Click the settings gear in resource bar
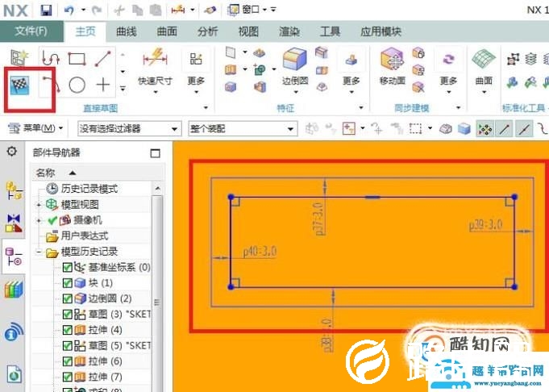This screenshot has height=392, width=549. coord(12,152)
